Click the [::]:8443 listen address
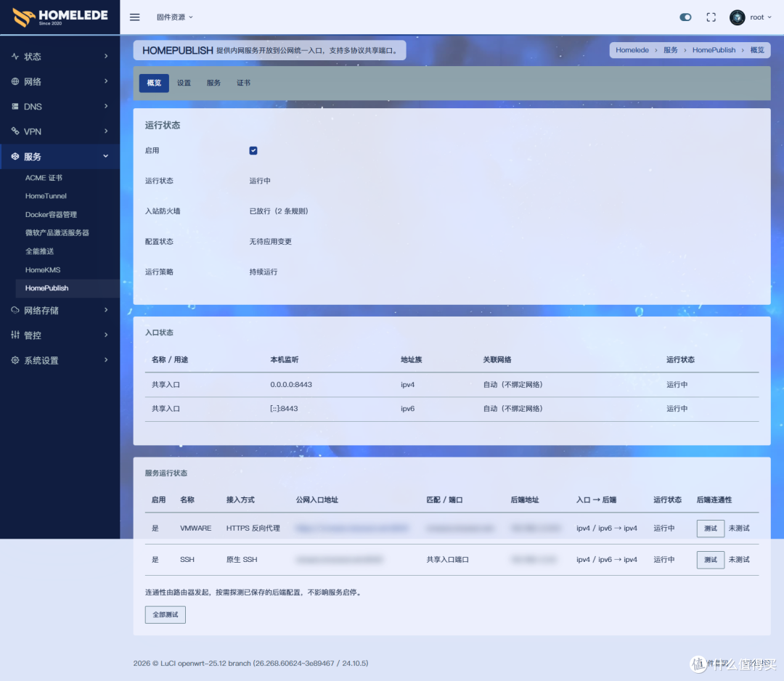This screenshot has width=784, height=681. 284,409
